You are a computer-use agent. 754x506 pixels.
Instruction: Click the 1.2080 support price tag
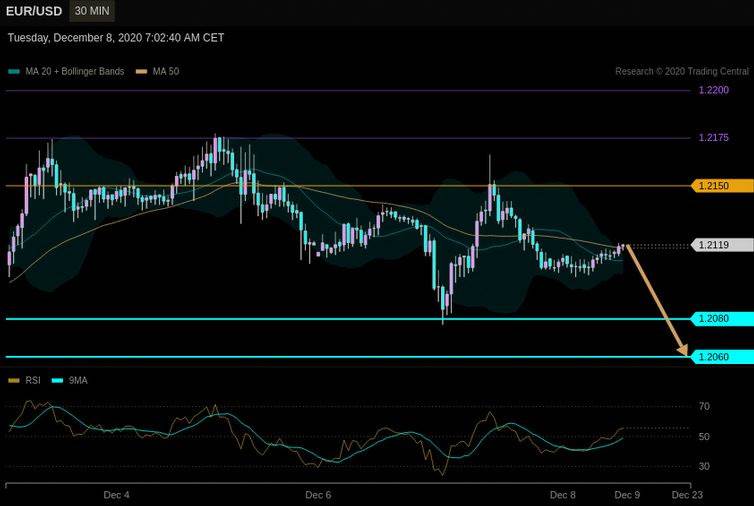tap(722, 318)
